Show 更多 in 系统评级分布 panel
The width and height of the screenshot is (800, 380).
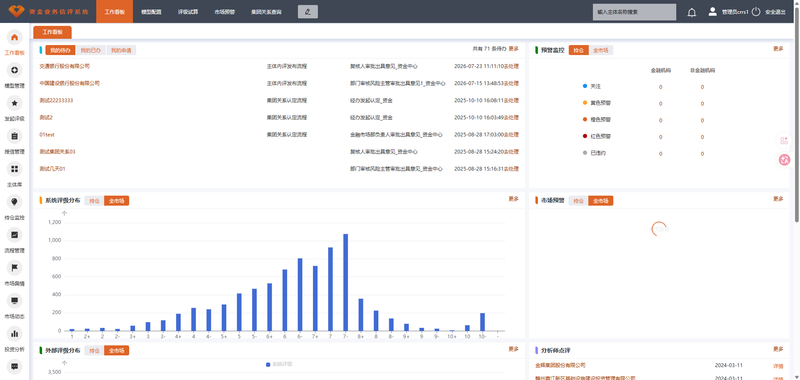pos(513,199)
